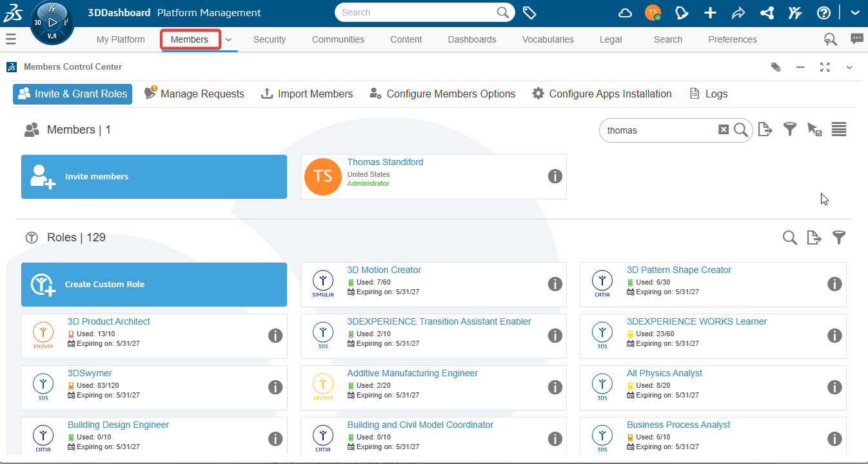868x464 pixels.
Task: Show info for 3D Product Architect
Action: coord(275,336)
